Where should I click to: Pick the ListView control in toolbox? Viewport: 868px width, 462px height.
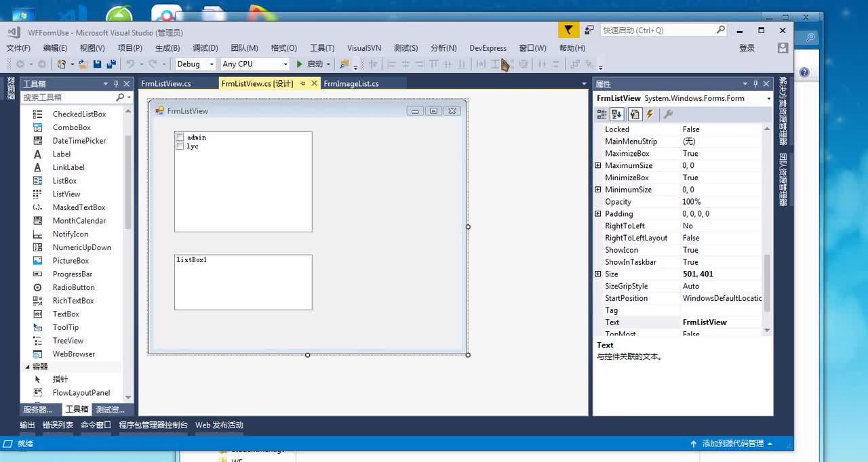(66, 194)
